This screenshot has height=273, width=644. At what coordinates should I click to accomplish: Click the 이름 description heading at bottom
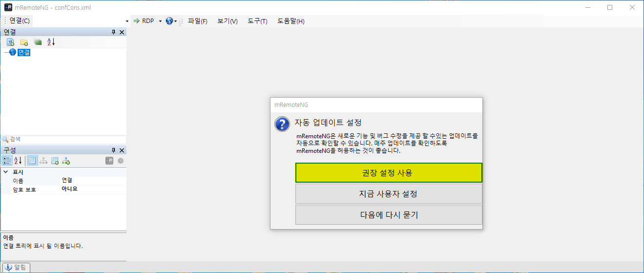[x=8, y=237]
